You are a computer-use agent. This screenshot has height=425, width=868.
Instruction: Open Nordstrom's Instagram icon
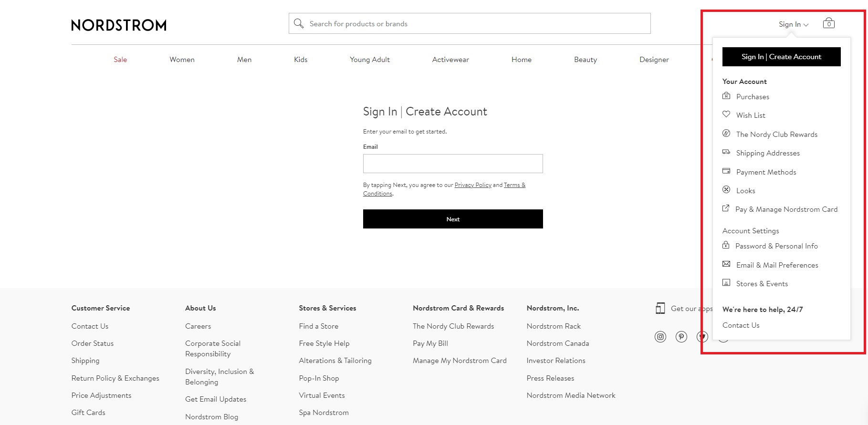(x=660, y=337)
